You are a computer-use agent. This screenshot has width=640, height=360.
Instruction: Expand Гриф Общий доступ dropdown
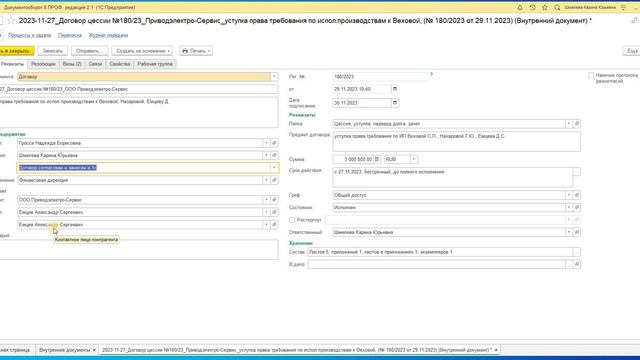tap(569, 195)
